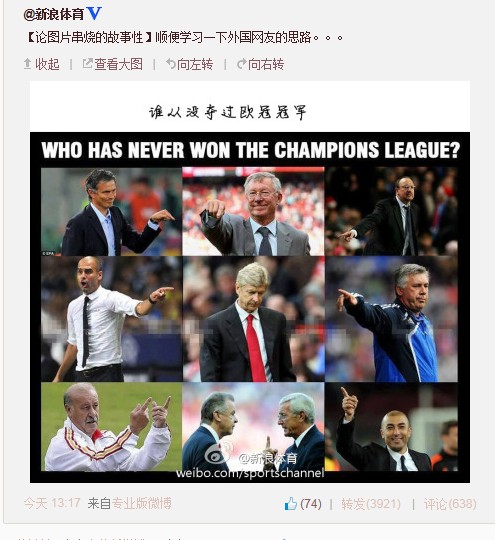The width and height of the screenshot is (495, 540).
Task: Open the large view via 查看大图
Action: coord(118,64)
